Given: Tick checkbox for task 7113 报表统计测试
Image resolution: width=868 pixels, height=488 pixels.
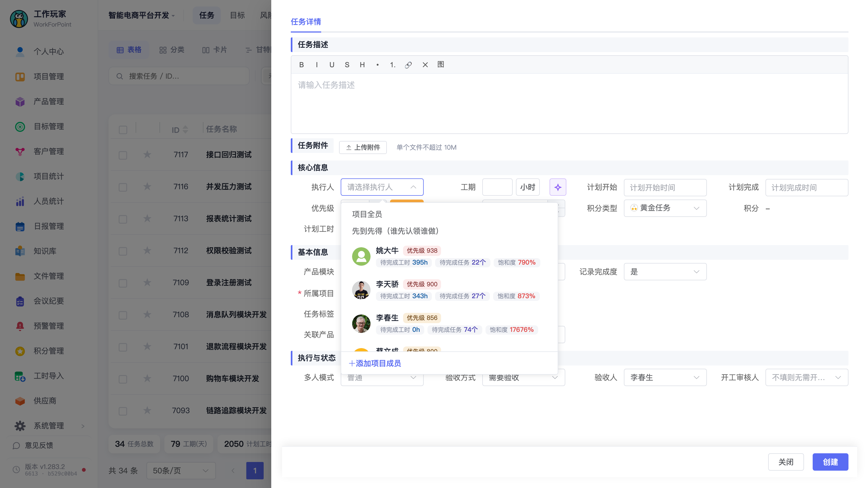Looking at the screenshot, I should click(x=123, y=219).
